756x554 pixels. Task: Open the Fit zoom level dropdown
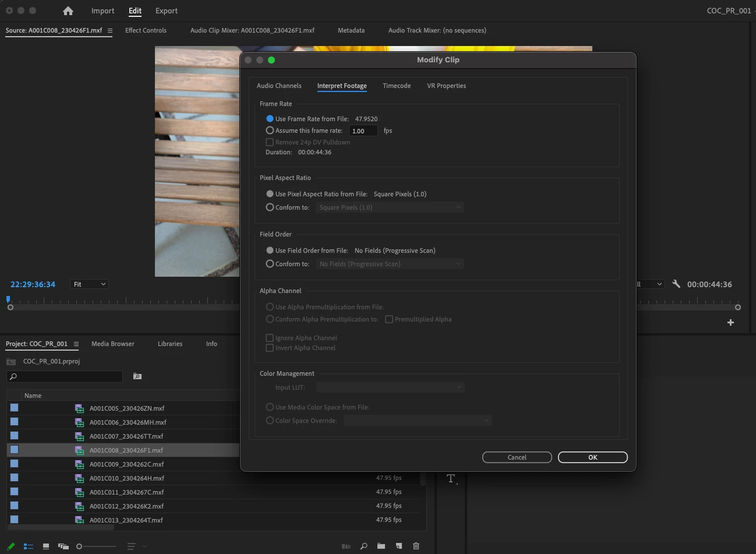pos(89,284)
